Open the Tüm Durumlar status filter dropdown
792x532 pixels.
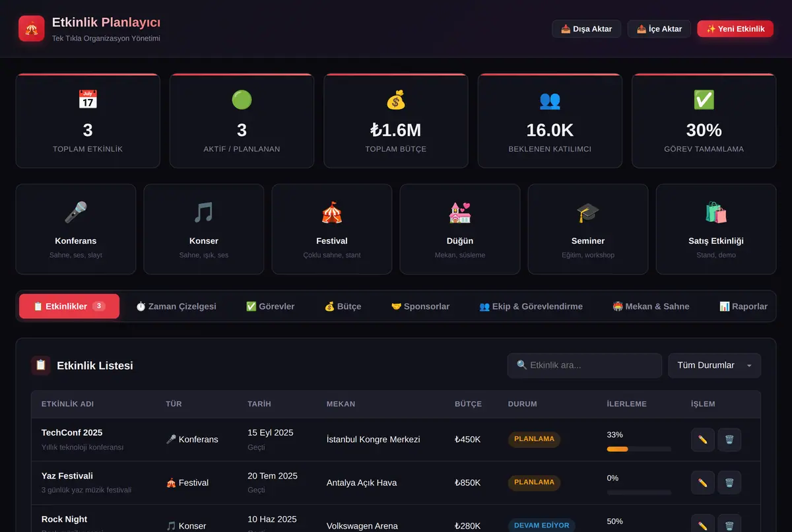click(x=715, y=366)
